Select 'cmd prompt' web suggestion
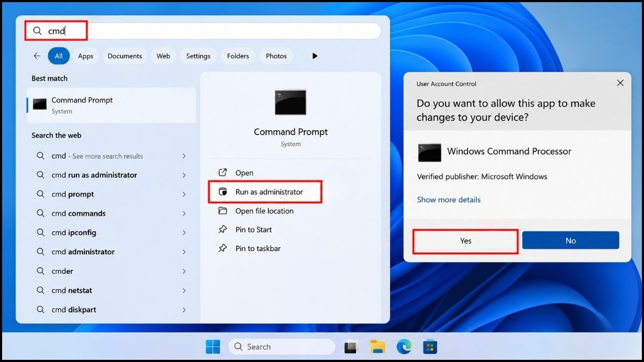Viewport: 644px width, 362px height. point(111,194)
